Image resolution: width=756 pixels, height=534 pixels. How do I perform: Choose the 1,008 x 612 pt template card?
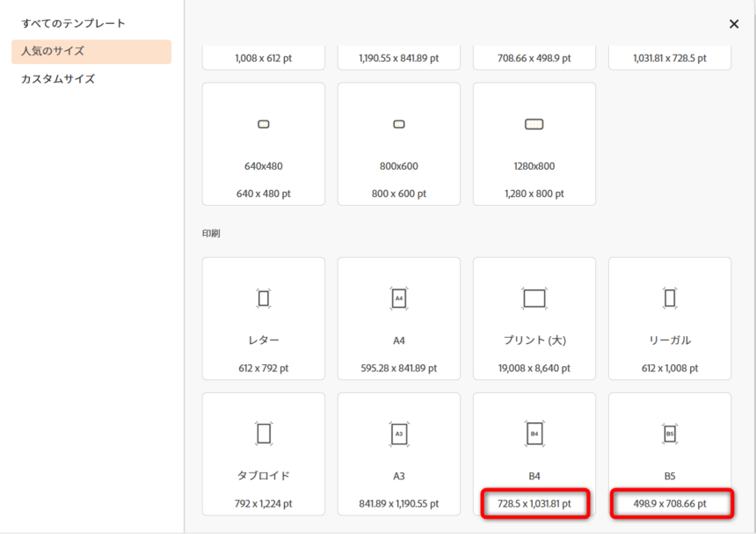pyautogui.click(x=263, y=57)
